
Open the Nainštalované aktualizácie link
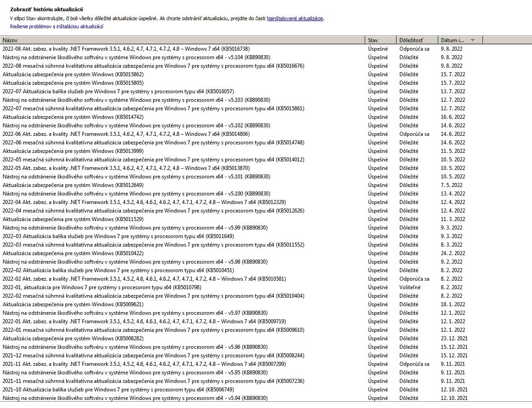pos(295,18)
